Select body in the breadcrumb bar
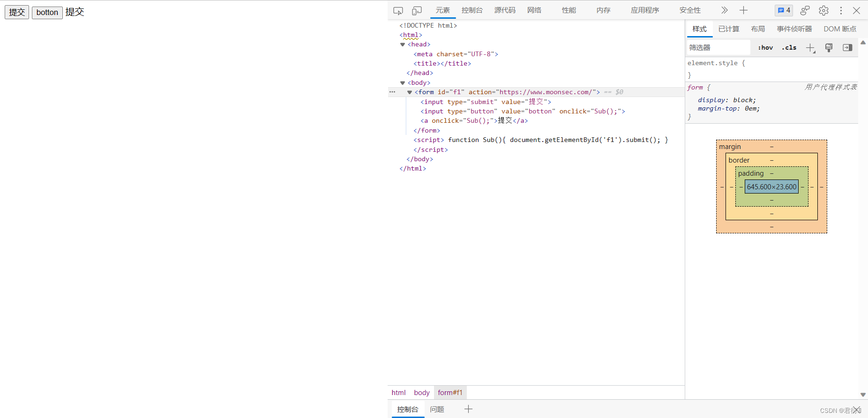The height and width of the screenshot is (418, 868). point(421,393)
